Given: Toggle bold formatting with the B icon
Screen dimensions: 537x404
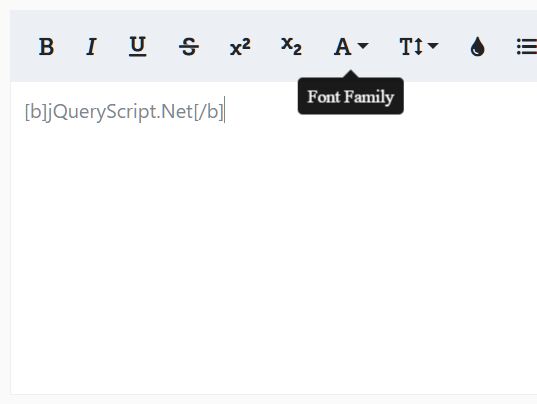Looking at the screenshot, I should pyautogui.click(x=47, y=46).
